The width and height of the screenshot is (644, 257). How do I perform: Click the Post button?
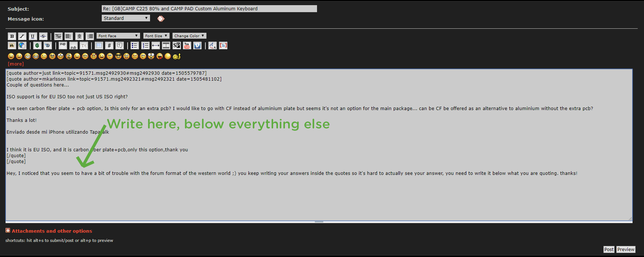point(609,249)
